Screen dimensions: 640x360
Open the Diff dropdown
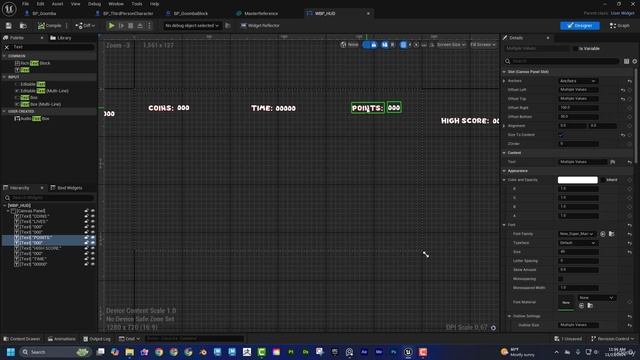(85, 26)
